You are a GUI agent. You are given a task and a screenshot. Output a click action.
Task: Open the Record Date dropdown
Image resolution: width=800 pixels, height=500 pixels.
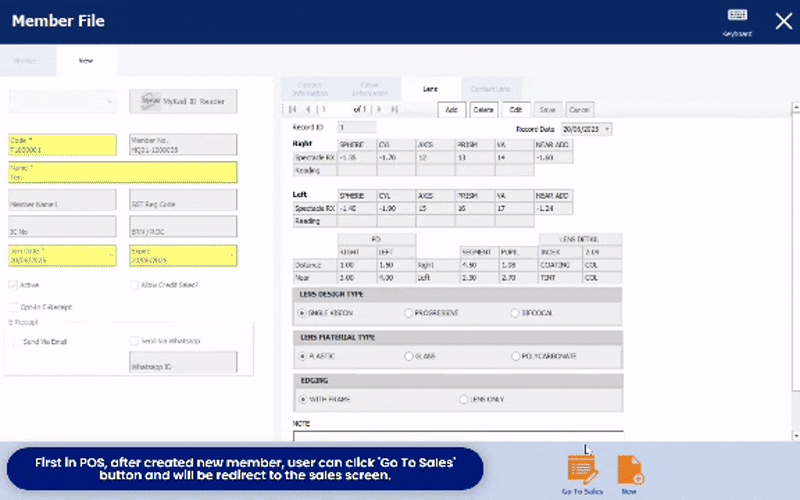(x=608, y=129)
